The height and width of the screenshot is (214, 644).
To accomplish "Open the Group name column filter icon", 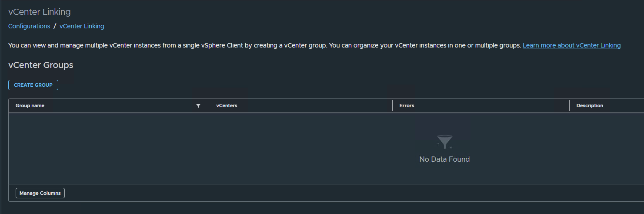I will (198, 106).
